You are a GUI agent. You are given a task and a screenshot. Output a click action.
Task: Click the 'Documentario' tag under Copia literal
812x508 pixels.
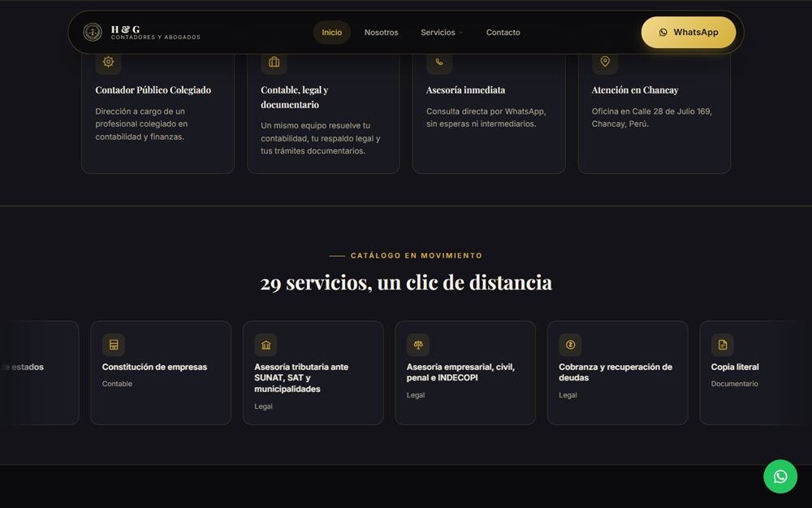[734, 384]
